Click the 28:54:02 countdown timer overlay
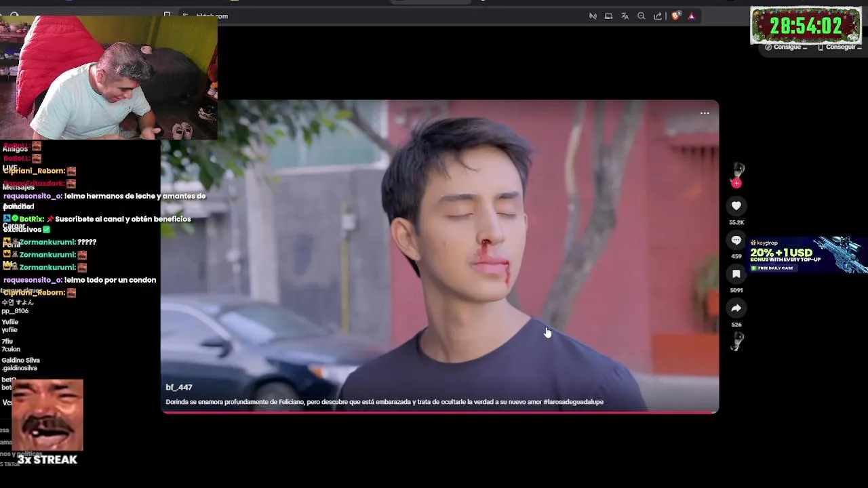Viewport: 868px width, 488px height. tap(806, 26)
